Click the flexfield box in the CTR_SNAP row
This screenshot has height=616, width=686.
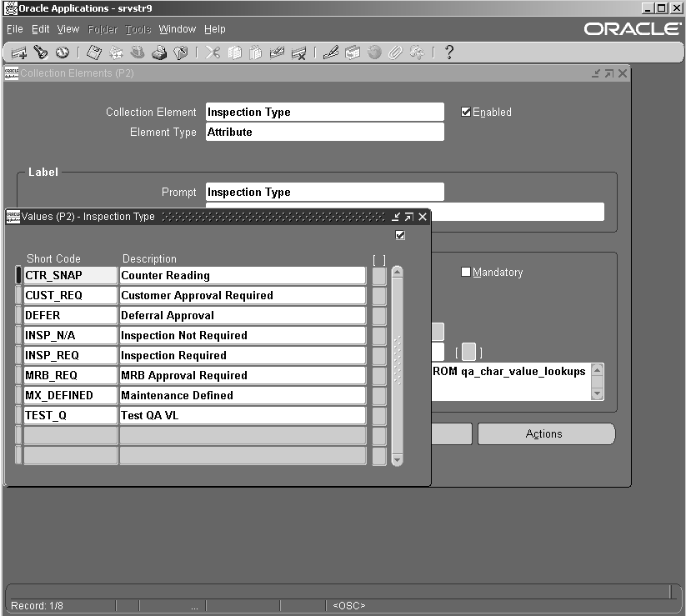tap(379, 276)
